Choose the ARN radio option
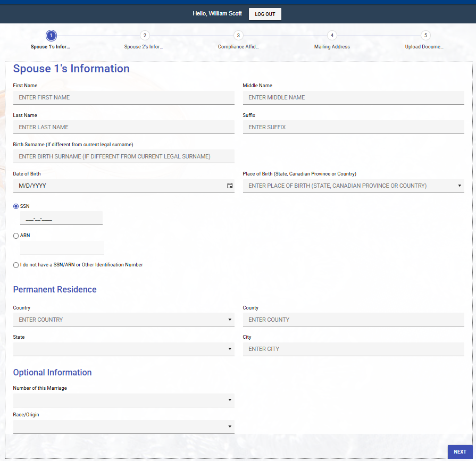Viewport: 476px width, 461px height. [16, 236]
